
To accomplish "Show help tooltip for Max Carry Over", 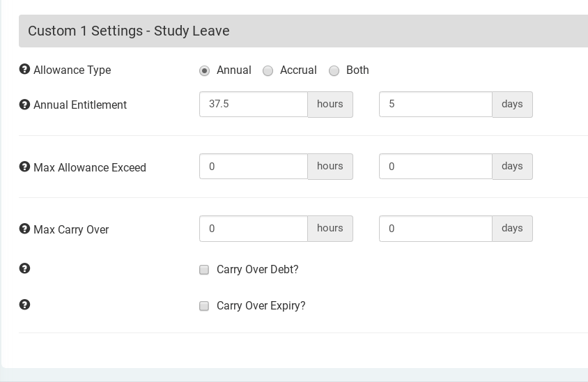I will (24, 229).
